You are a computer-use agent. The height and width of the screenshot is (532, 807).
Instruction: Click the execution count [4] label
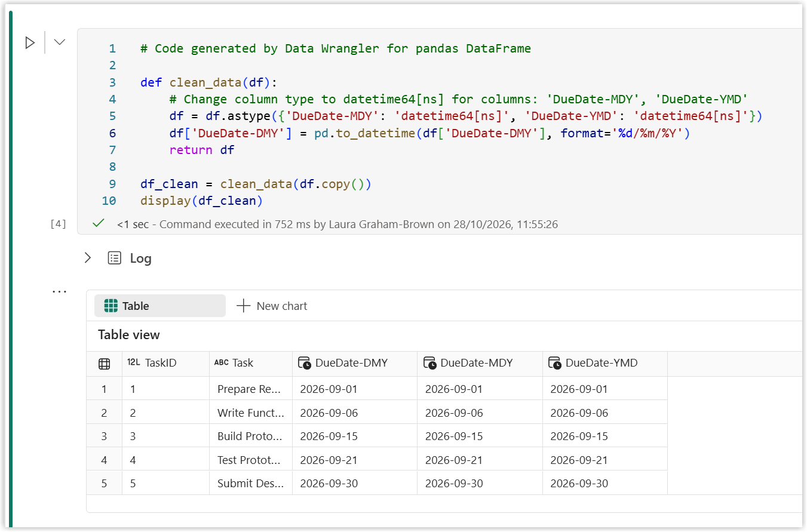tap(58, 225)
